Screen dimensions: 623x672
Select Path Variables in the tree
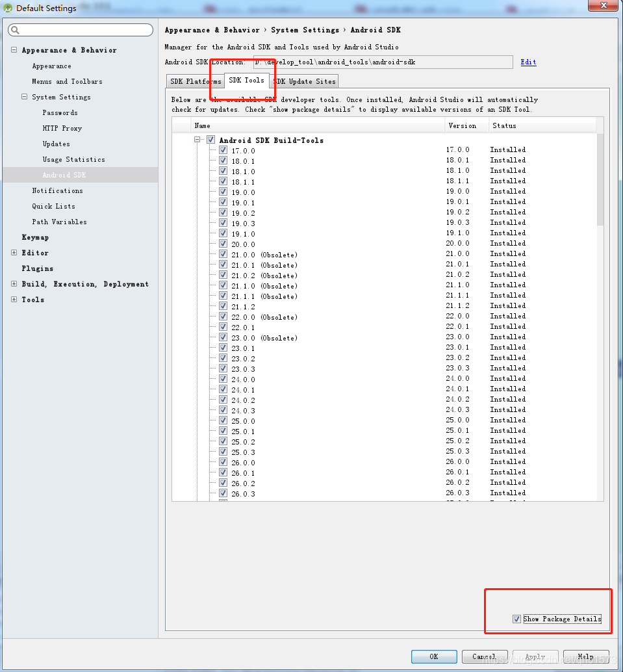(60, 222)
